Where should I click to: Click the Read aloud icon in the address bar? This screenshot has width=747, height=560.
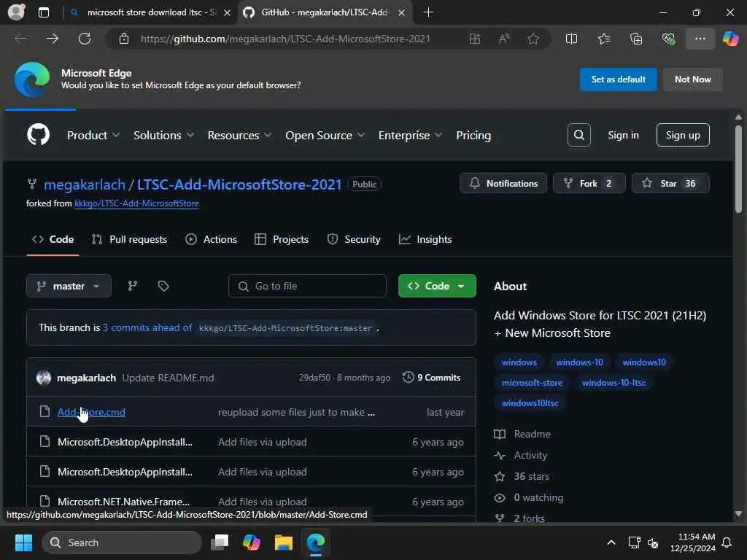pyautogui.click(x=504, y=39)
